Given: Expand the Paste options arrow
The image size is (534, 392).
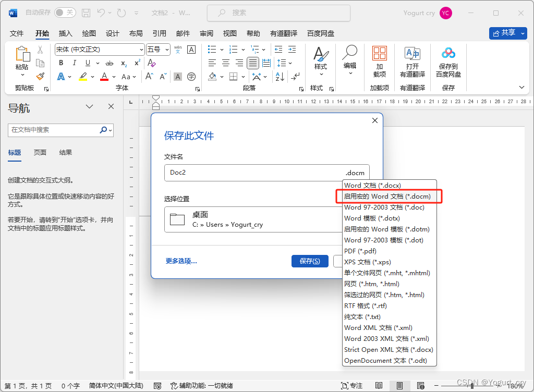Looking at the screenshot, I should point(22,75).
